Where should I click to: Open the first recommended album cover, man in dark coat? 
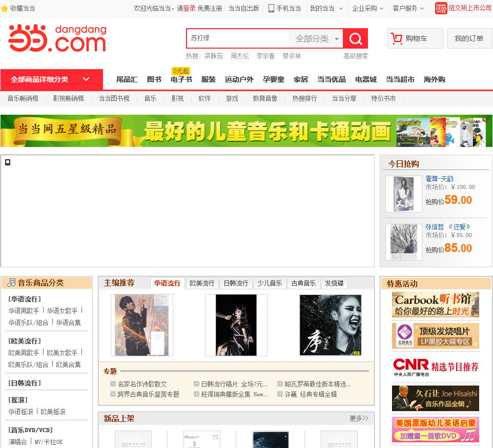pos(142,325)
